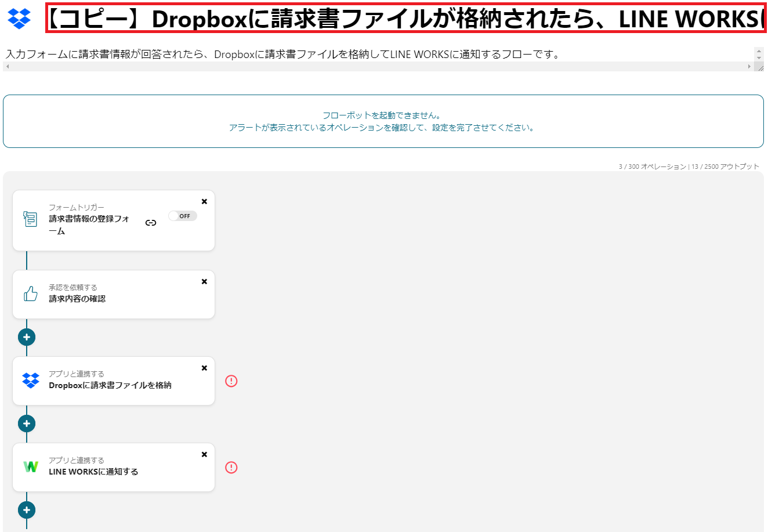Click the LINE WORKS logo icon
The height and width of the screenshot is (532, 768).
(31, 466)
